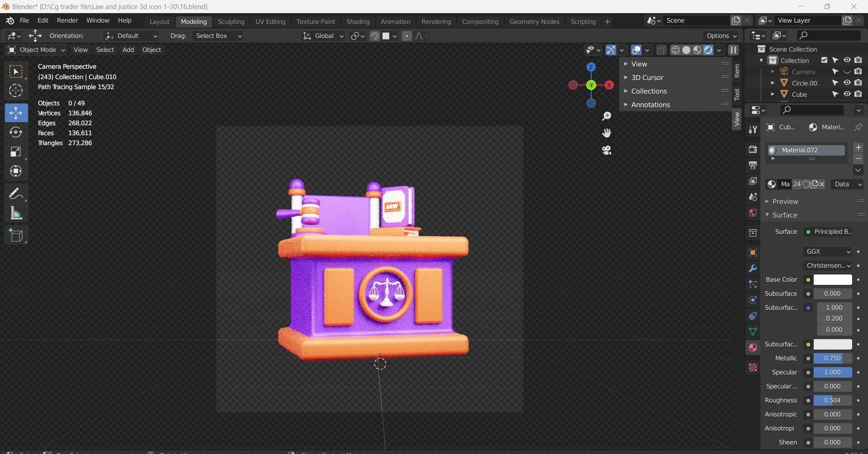868x454 pixels.
Task: Open the viewport Add menu
Action: [128, 50]
